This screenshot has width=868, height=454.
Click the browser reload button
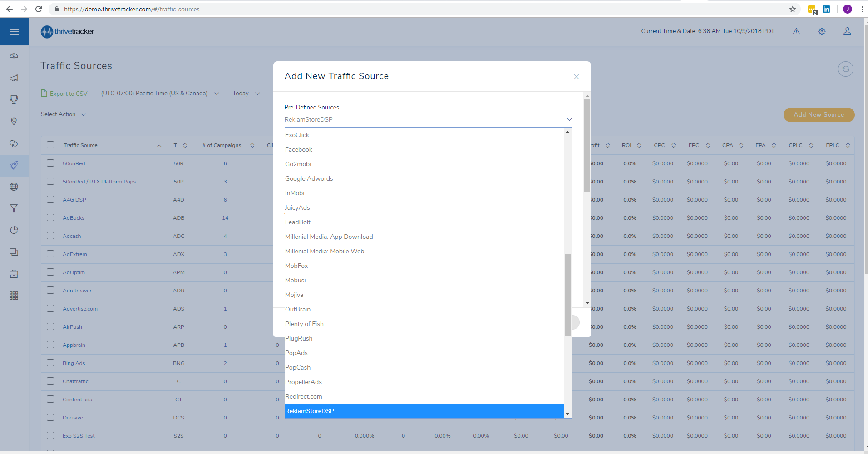click(x=39, y=9)
